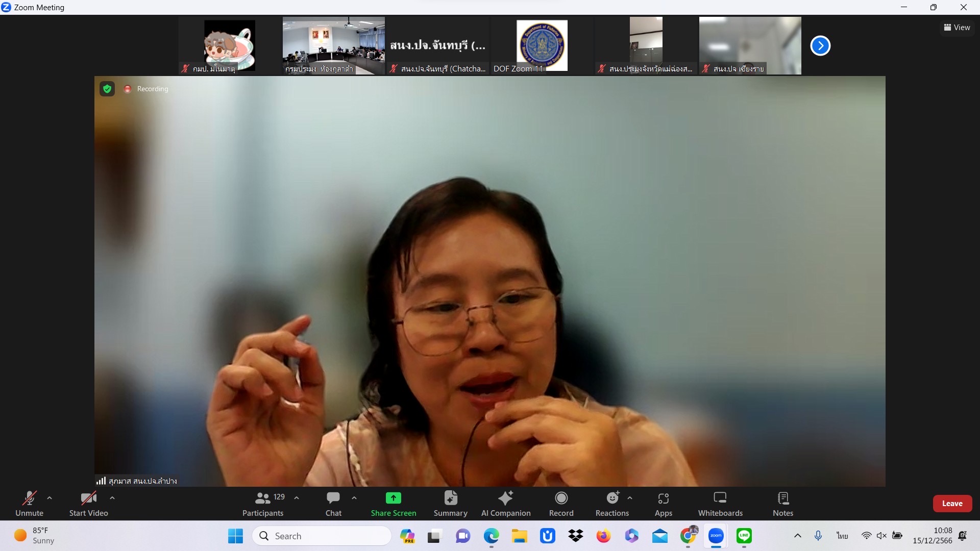Viewport: 980px width, 551px height.
Task: Select the สนง.ปจ.จันทบุรี participant tile
Action: click(438, 46)
